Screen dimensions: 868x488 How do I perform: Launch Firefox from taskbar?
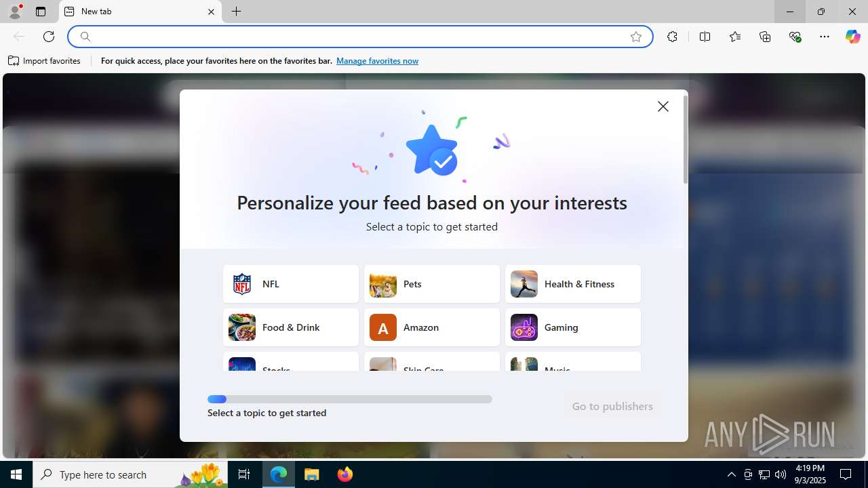point(345,474)
